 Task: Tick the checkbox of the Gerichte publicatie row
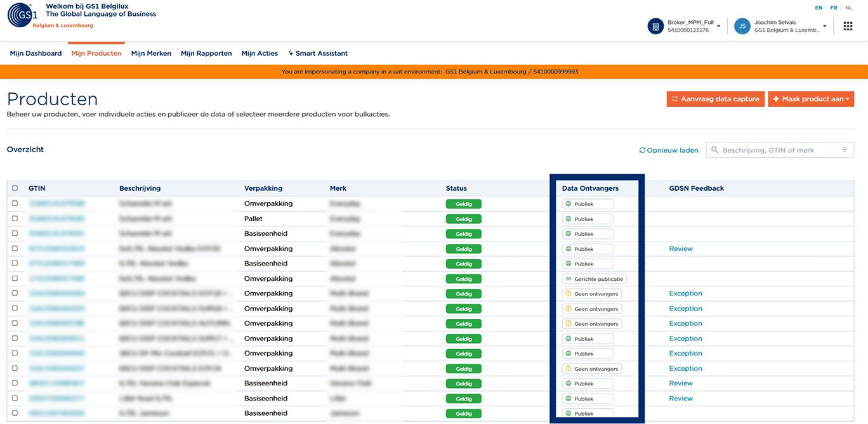point(15,279)
